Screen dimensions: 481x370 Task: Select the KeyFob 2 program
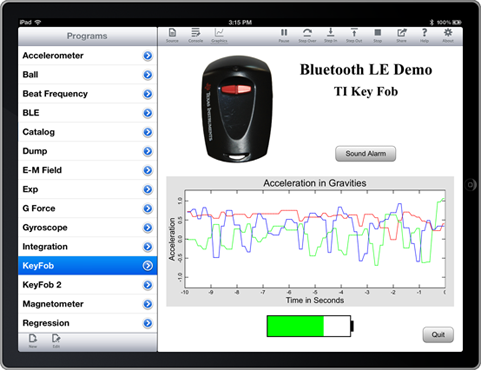[x=87, y=285]
